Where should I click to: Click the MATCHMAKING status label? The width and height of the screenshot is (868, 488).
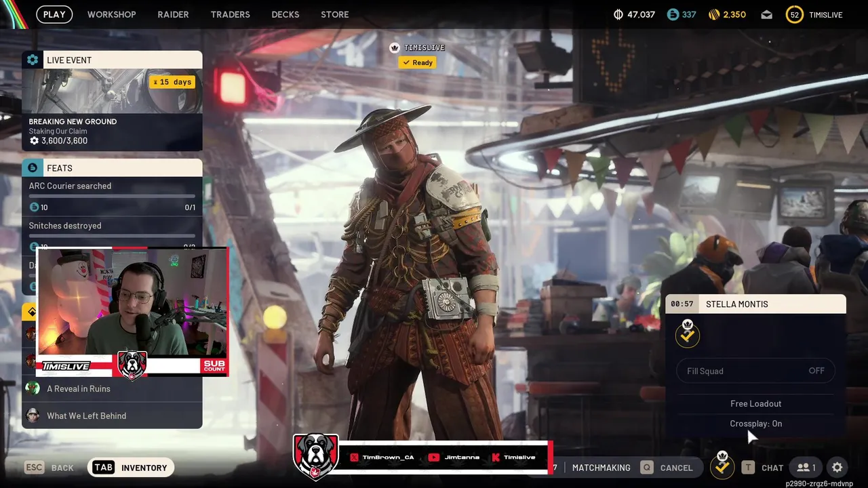(x=601, y=468)
